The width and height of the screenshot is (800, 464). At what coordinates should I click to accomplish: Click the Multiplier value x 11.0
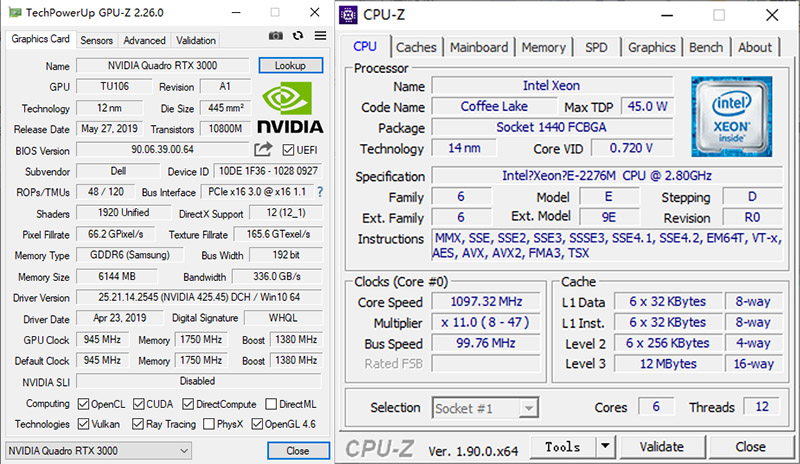point(486,323)
